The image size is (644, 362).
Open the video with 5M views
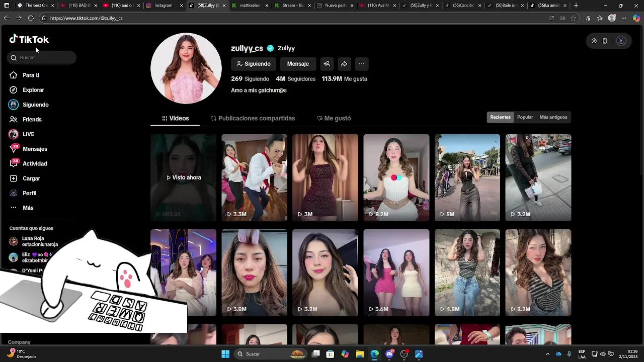click(467, 177)
